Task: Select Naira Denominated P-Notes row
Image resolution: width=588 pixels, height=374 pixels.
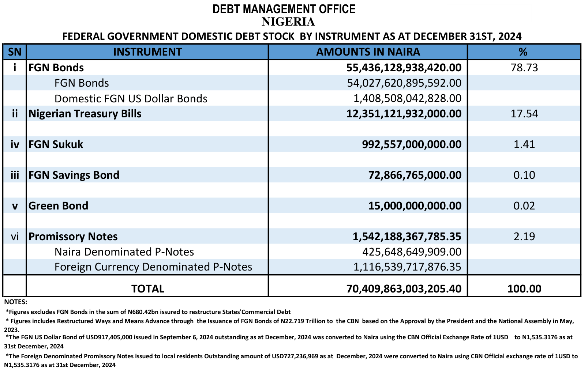Action: tap(124, 252)
